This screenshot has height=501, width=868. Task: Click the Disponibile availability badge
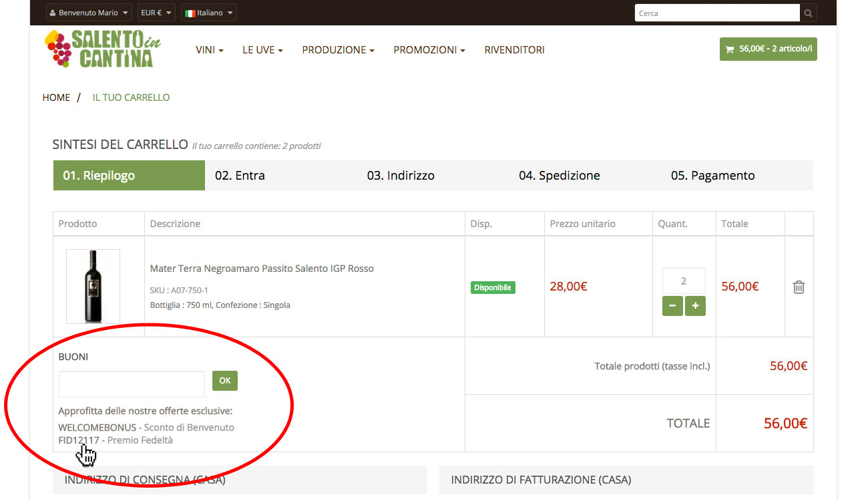coord(493,287)
